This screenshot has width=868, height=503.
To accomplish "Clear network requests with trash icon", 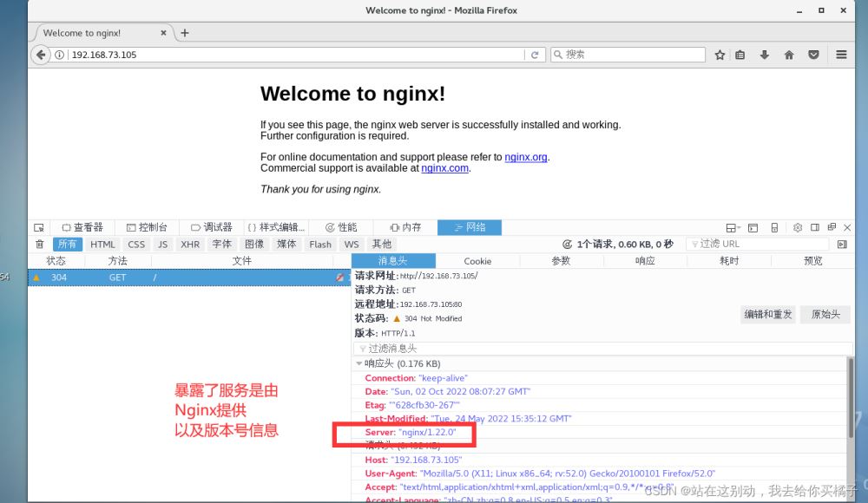I will [39, 244].
